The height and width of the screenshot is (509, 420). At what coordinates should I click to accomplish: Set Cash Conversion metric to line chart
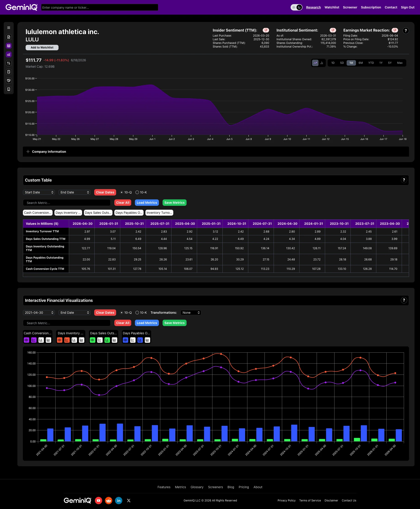[x=34, y=340]
